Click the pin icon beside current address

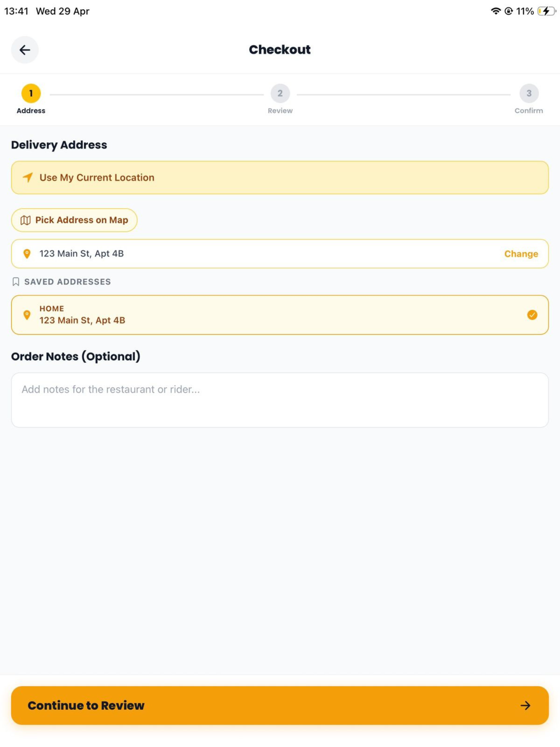click(27, 254)
